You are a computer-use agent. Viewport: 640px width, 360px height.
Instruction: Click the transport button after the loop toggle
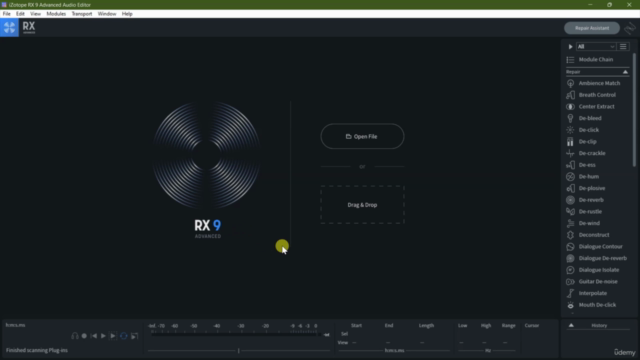(134, 336)
